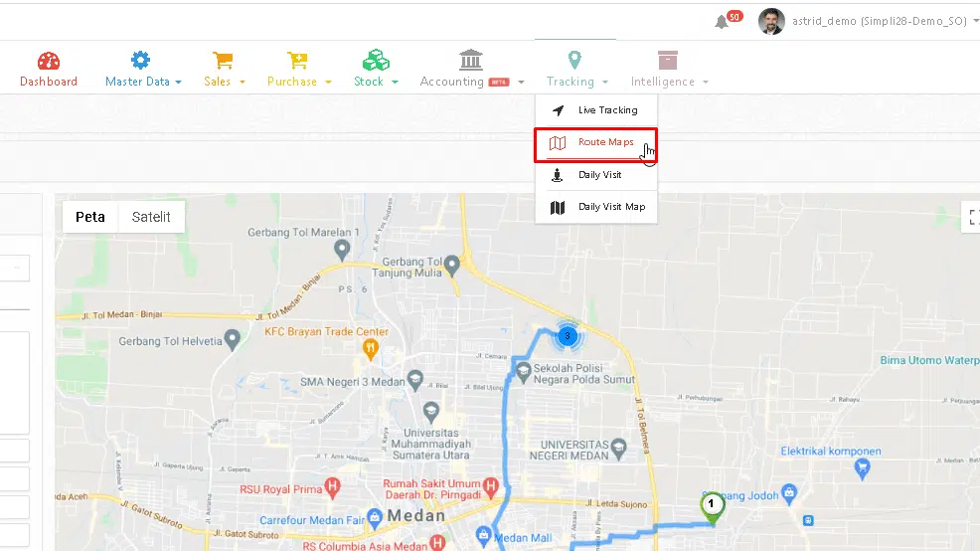Screen dimensions: 980x551
Task: Click SMA Negeri 3 Medan school pin
Action: [x=415, y=380]
